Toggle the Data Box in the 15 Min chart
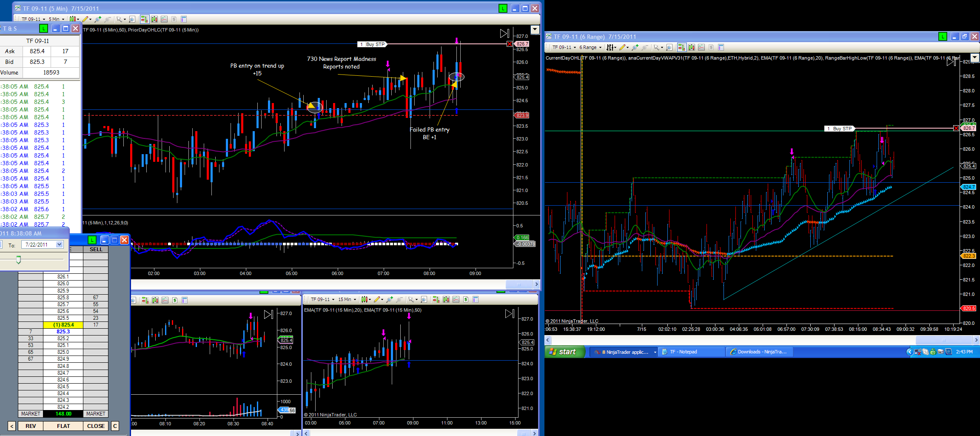This screenshot has height=436, width=980. pos(424,299)
